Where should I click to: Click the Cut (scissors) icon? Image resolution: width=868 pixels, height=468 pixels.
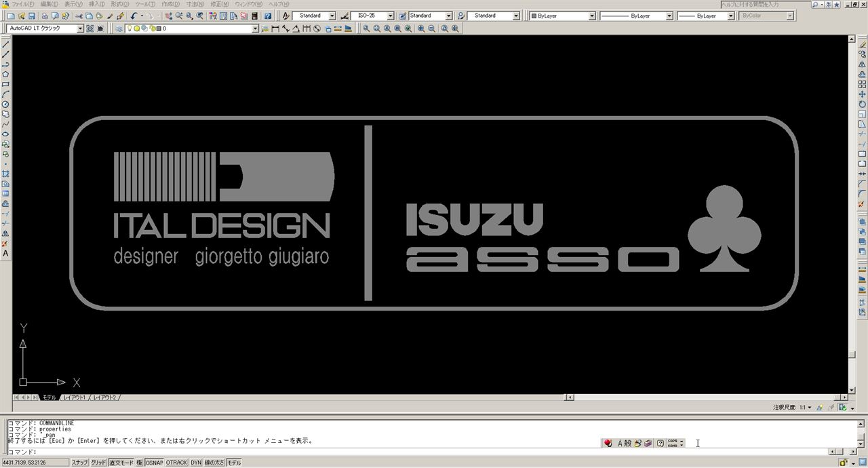(79, 16)
